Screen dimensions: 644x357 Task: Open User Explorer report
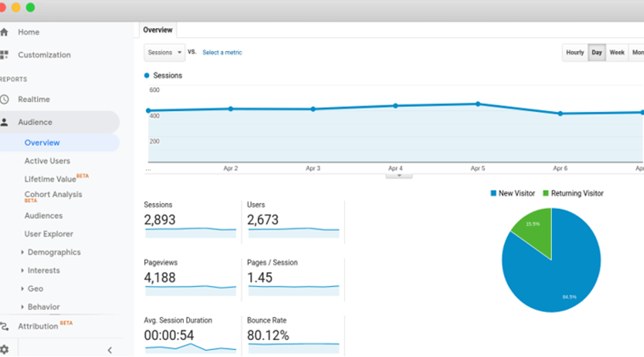coord(48,234)
